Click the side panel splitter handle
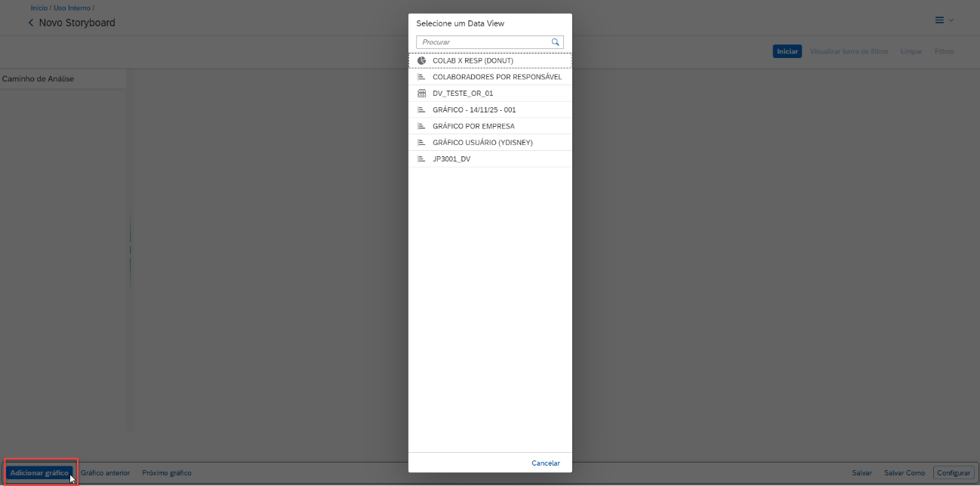The image size is (980, 486). point(130,250)
